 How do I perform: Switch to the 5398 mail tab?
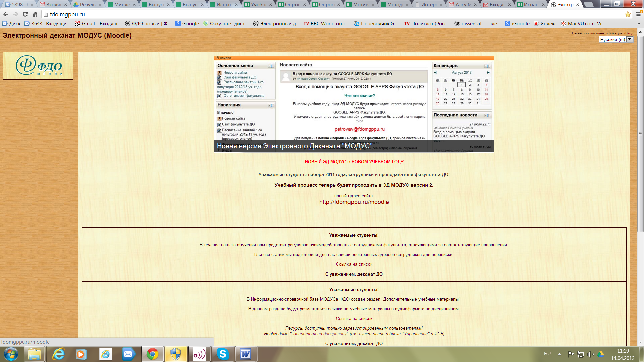pos(19,5)
